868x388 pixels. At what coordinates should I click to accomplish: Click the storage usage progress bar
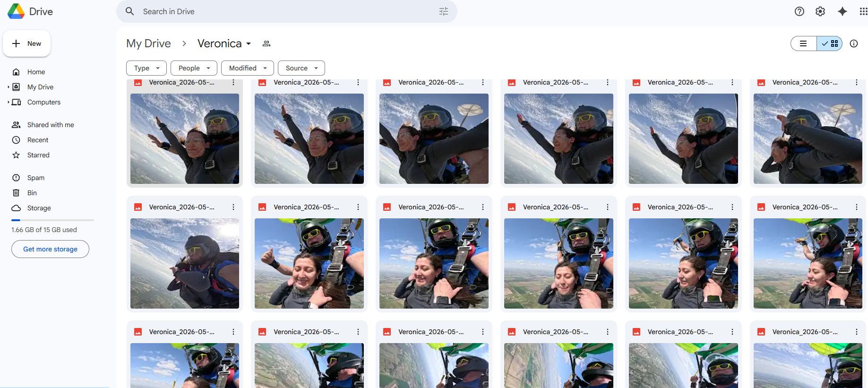tap(52, 220)
